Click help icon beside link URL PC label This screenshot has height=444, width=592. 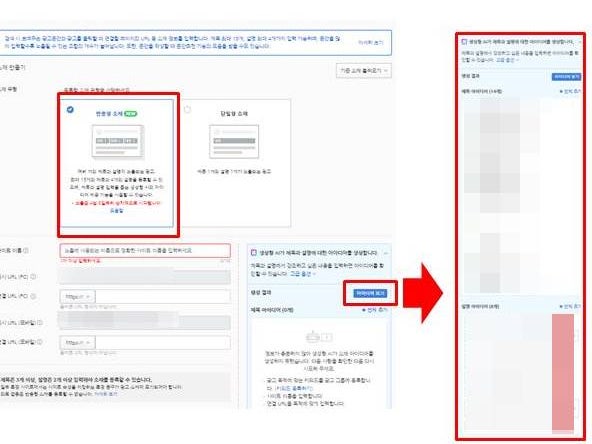pos(33,296)
